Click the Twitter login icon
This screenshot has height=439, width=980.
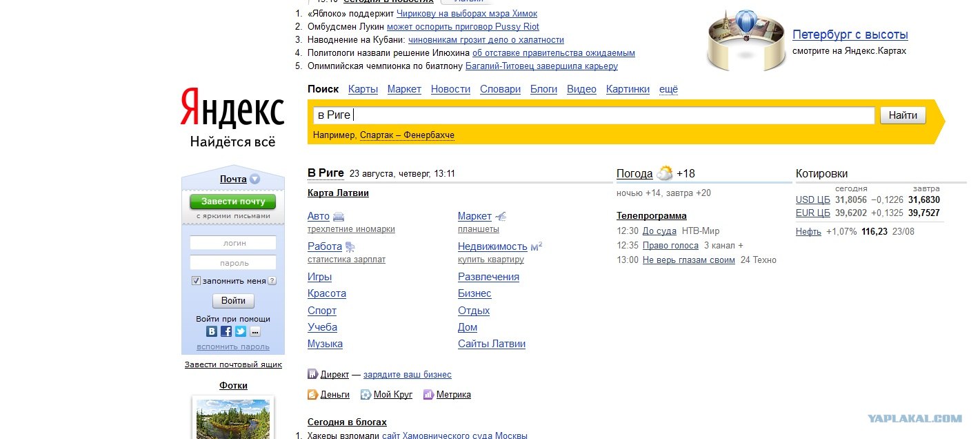coord(241,331)
